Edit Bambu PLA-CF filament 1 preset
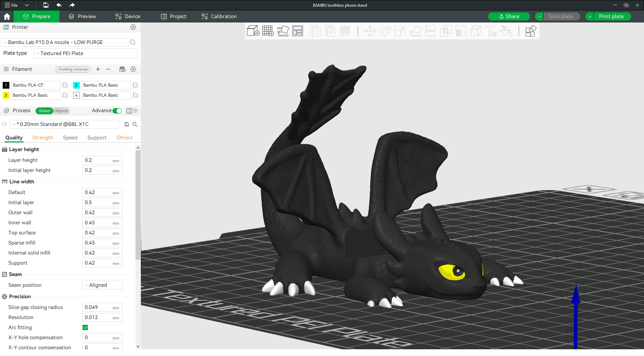Viewport: 644px width, 356px height. click(x=65, y=85)
